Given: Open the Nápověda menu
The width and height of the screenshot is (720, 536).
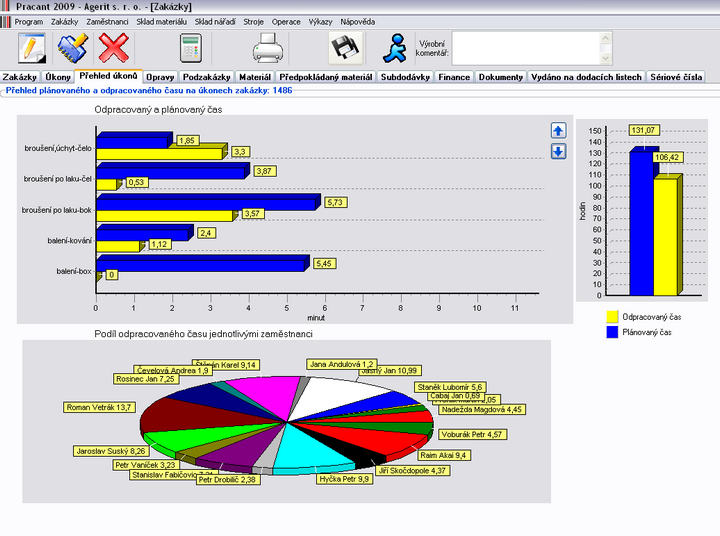Looking at the screenshot, I should [x=357, y=22].
